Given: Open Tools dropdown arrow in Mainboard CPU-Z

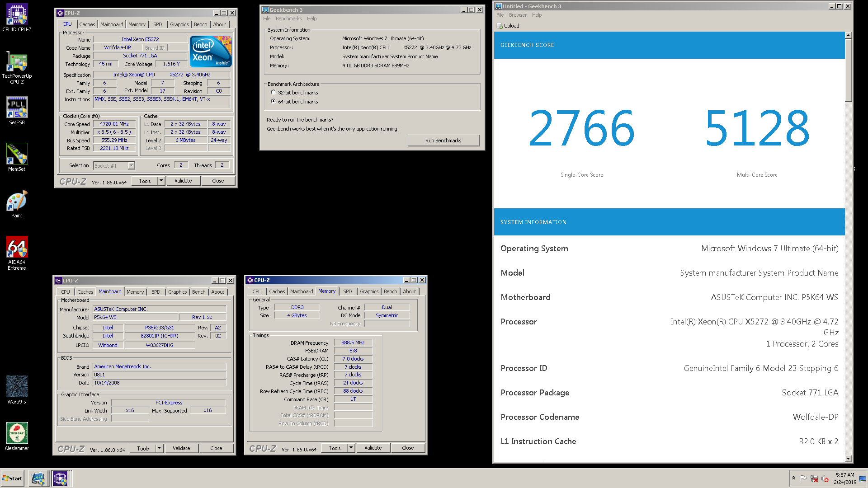Looking at the screenshot, I should click(x=159, y=448).
